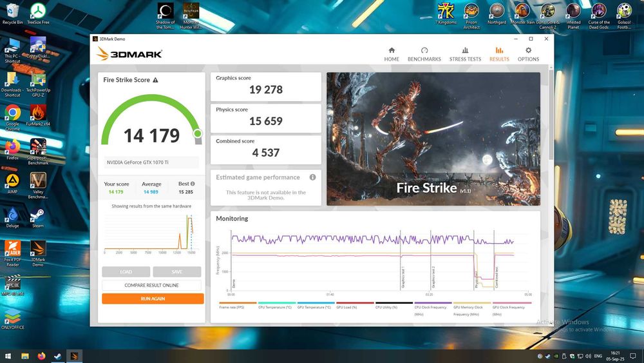Click the Average score 14 989
Screen dimensions: 644x363
(x=151, y=192)
